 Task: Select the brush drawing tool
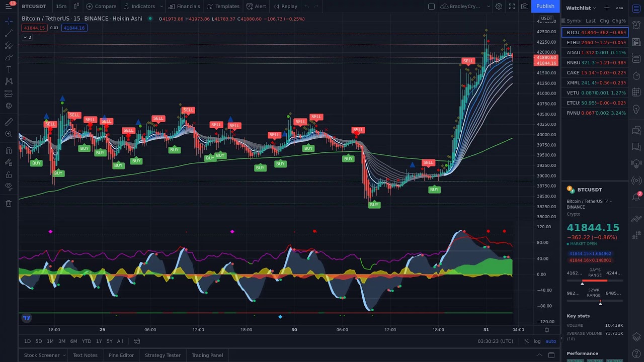point(9,57)
